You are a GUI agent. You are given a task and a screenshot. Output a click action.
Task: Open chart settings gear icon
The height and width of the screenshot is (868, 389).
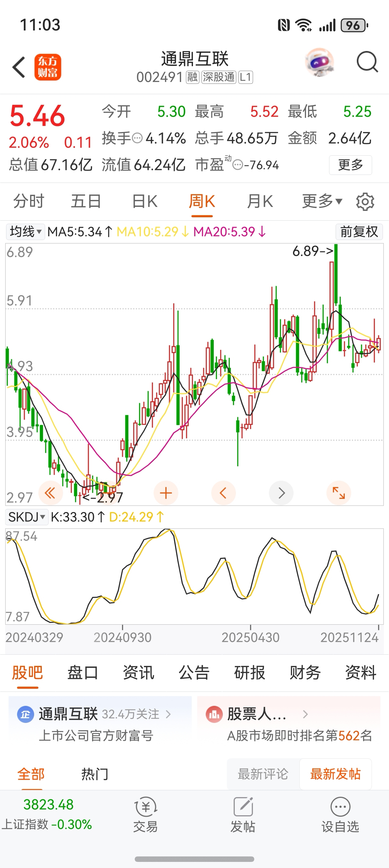pyautogui.click(x=365, y=201)
